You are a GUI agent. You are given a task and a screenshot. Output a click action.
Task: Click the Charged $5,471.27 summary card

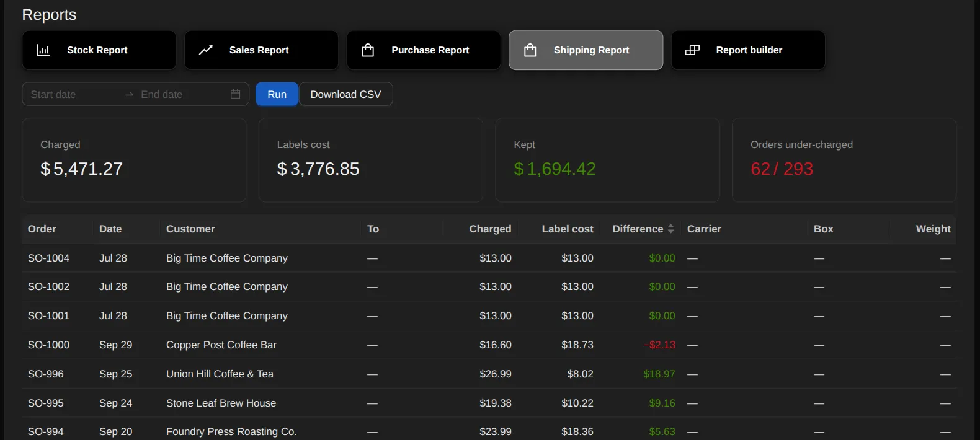[x=134, y=160]
